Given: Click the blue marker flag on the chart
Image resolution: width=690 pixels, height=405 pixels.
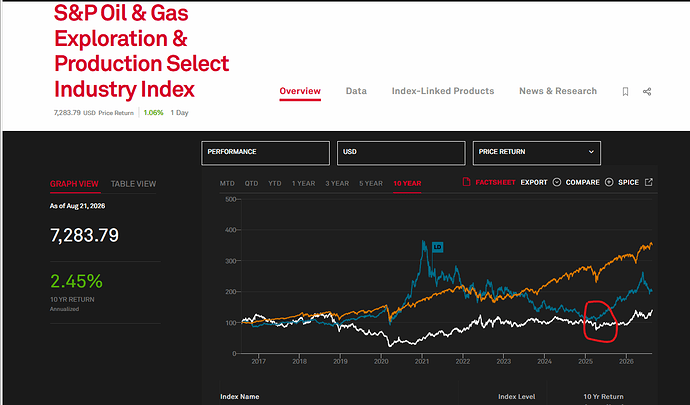Looking at the screenshot, I should pyautogui.click(x=437, y=247).
